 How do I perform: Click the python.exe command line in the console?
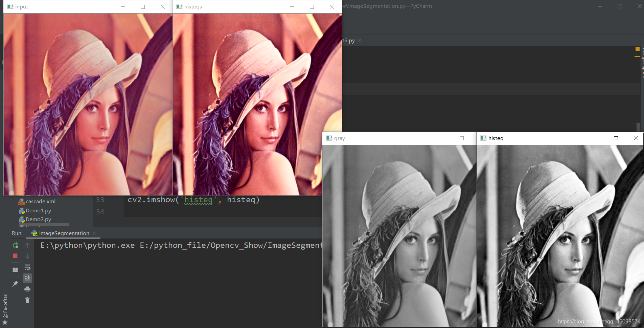(181, 245)
